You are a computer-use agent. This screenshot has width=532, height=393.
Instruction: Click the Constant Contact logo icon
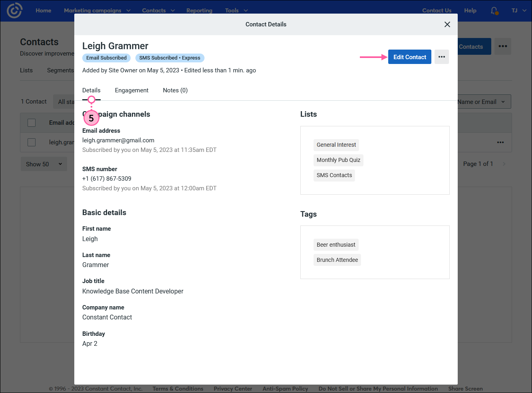point(14,10)
